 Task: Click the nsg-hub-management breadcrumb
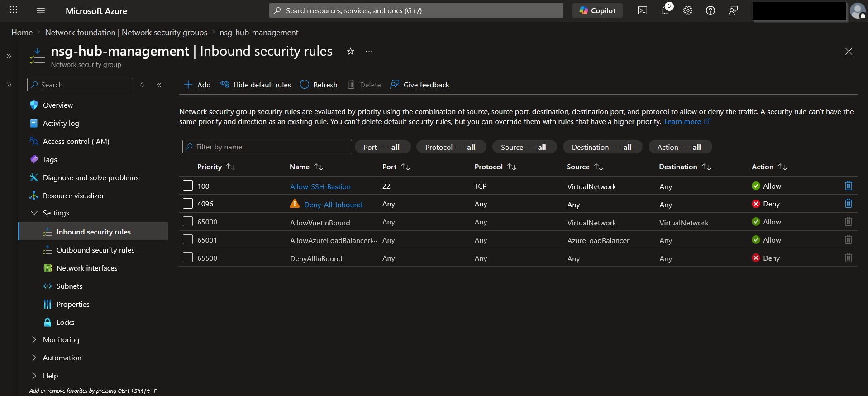click(x=259, y=33)
